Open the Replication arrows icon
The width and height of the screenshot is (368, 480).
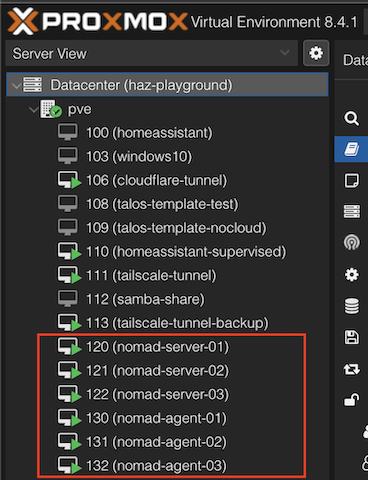tap(351, 369)
